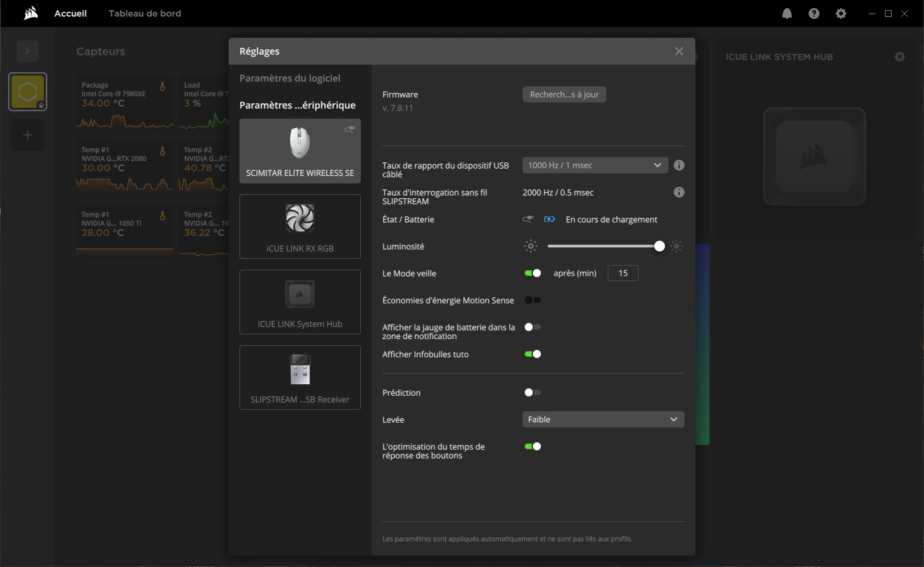Click the Capteurs panel heading
This screenshot has height=567, width=924.
[x=100, y=51]
